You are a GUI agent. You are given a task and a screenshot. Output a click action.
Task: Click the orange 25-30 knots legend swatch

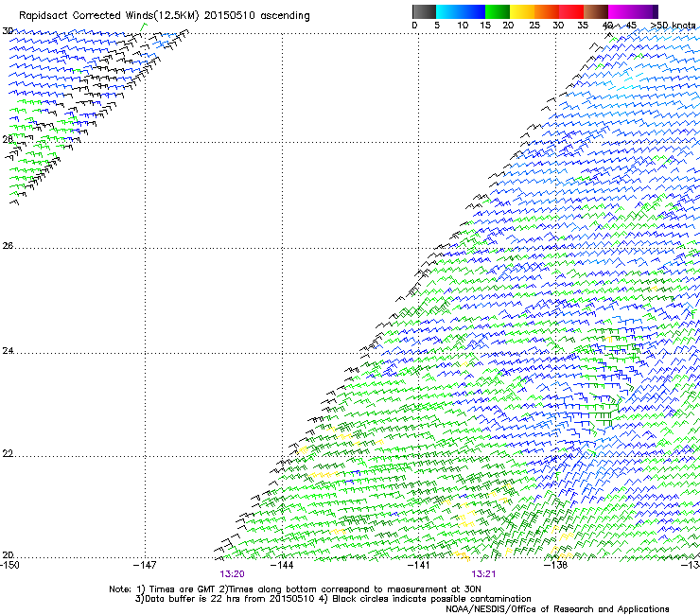tap(547, 11)
